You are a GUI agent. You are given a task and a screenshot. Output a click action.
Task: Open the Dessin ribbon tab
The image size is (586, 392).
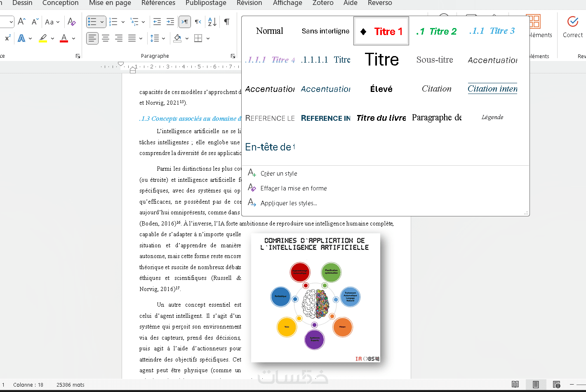click(22, 3)
